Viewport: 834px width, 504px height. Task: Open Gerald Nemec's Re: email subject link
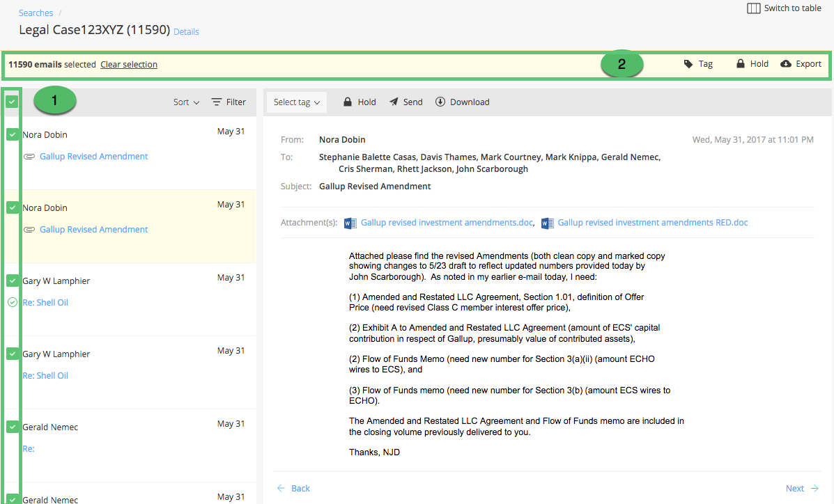tap(28, 449)
